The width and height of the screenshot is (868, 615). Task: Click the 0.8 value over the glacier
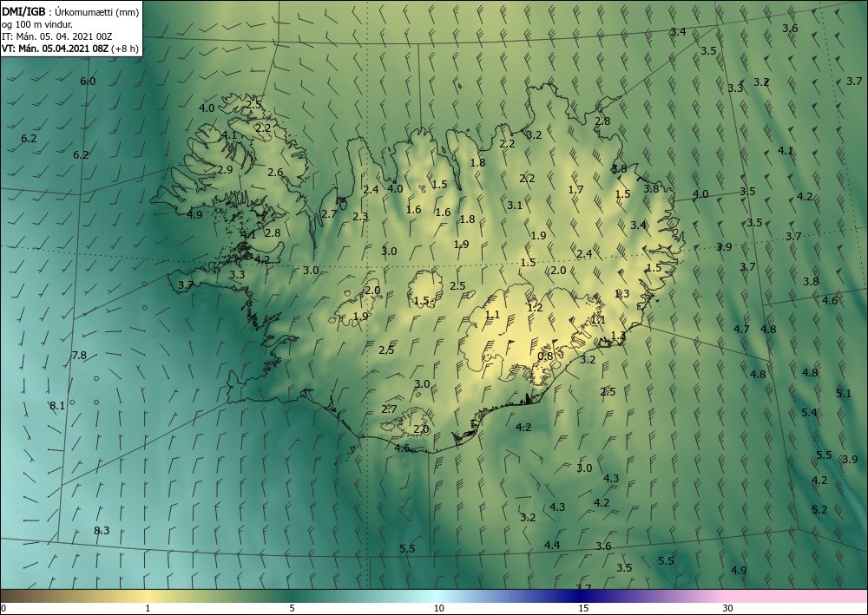pos(545,356)
